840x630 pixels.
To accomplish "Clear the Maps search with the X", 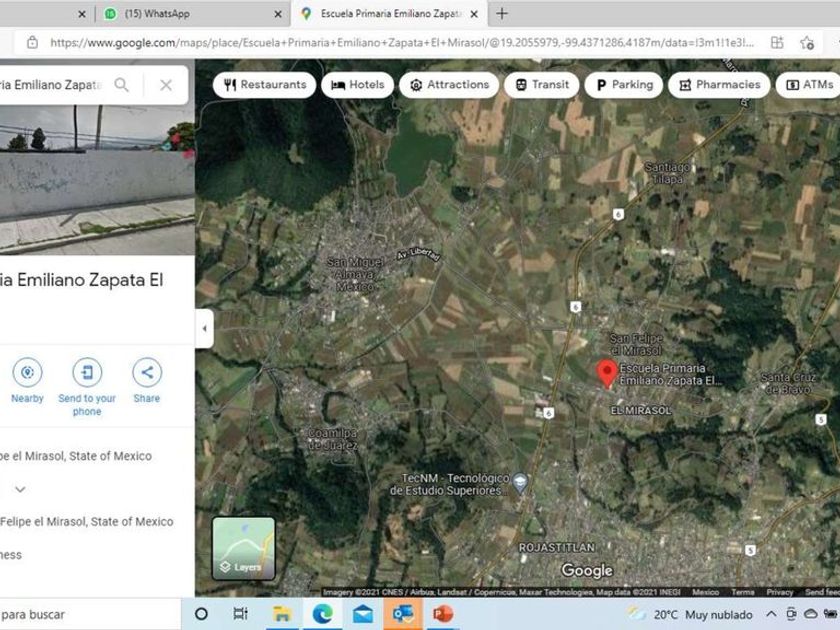I will 166,85.
